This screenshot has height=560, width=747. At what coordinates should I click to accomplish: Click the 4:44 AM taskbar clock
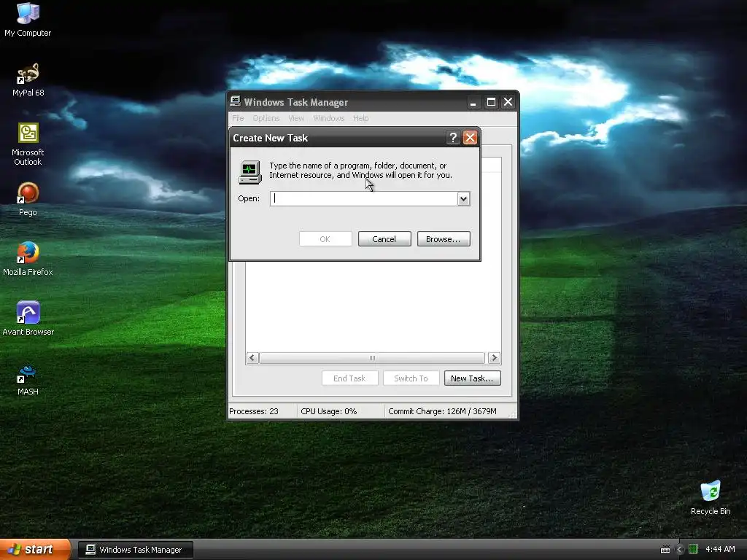click(x=720, y=550)
